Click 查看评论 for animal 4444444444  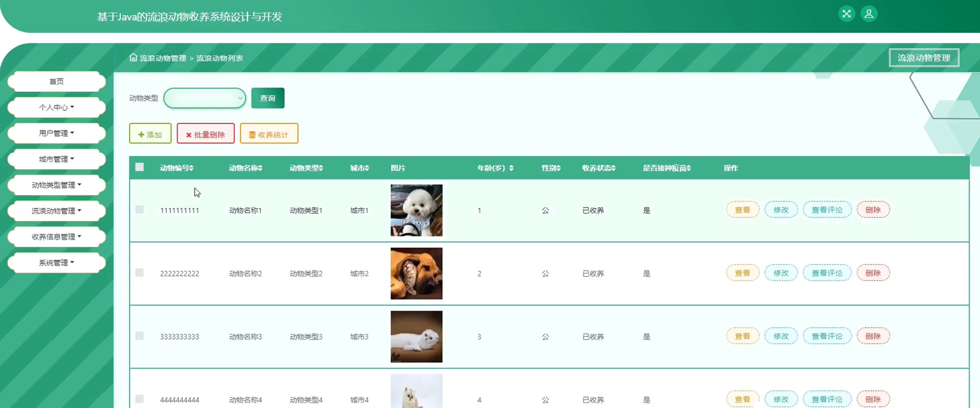827,399
